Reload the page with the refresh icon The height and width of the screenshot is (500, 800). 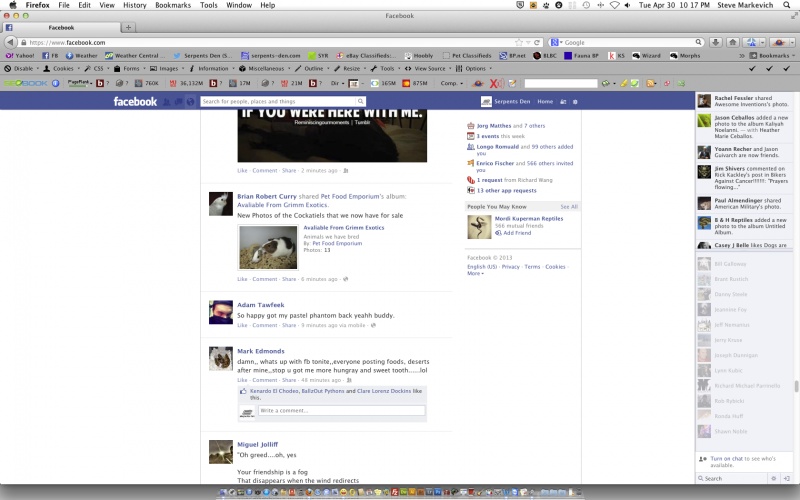[x=537, y=42]
